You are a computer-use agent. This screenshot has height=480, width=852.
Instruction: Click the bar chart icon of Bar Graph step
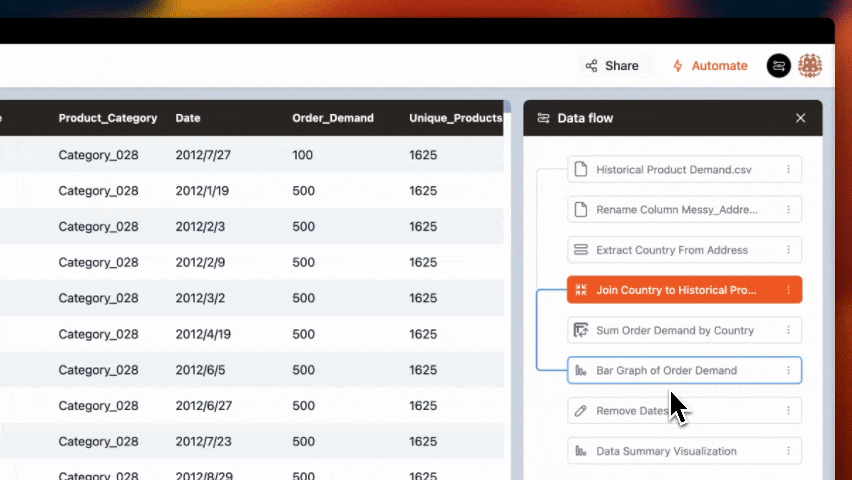[580, 371]
